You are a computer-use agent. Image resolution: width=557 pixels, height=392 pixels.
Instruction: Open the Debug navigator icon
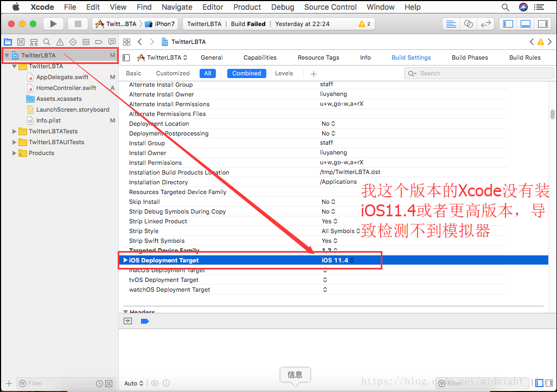(x=86, y=42)
